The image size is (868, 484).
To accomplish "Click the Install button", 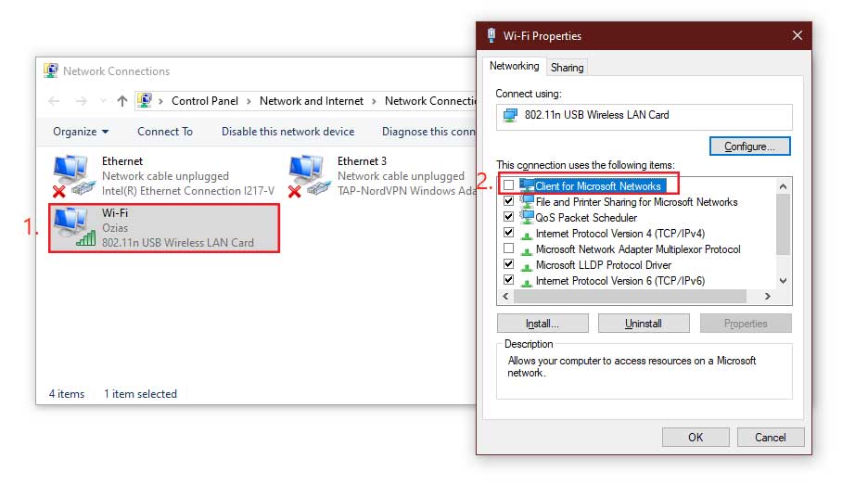I will (x=542, y=324).
